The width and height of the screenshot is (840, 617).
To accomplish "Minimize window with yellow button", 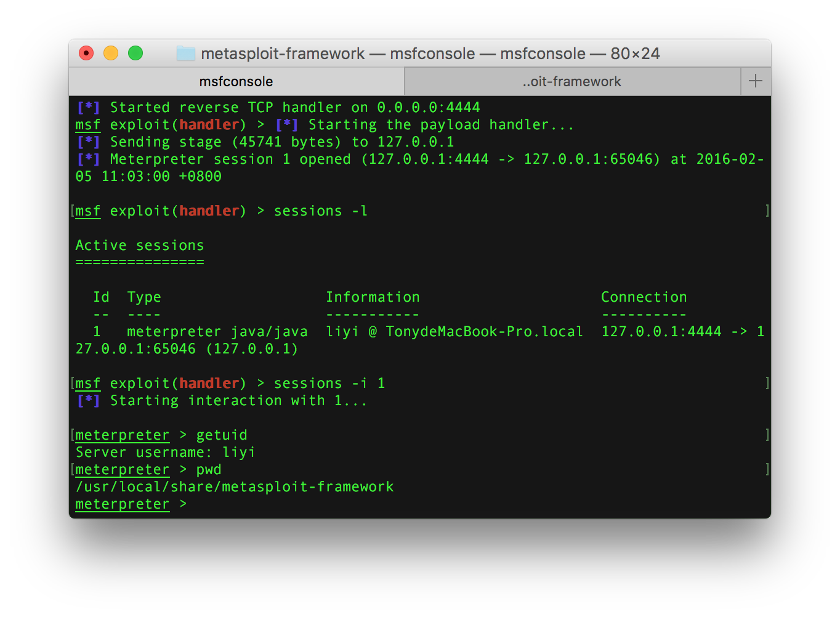I will coord(111,54).
